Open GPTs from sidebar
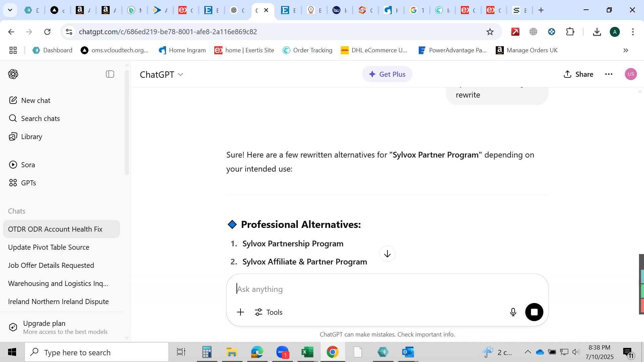 (x=22, y=183)
